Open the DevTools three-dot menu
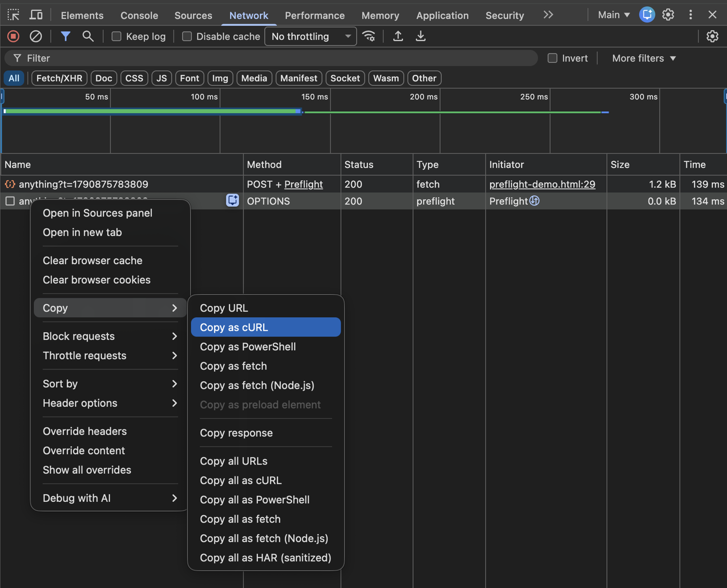The width and height of the screenshot is (727, 588). 691,15
